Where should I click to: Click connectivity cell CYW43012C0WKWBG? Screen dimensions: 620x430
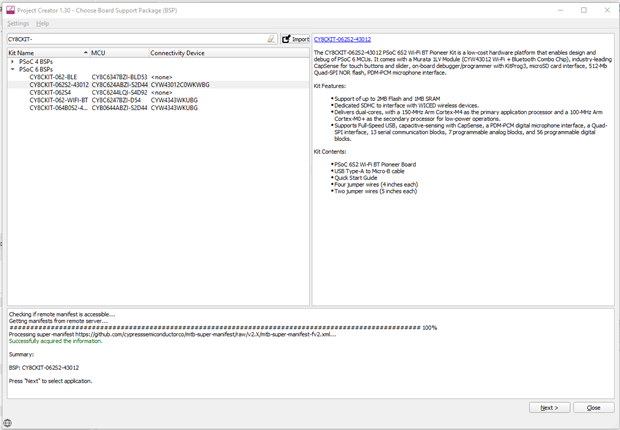(180, 85)
